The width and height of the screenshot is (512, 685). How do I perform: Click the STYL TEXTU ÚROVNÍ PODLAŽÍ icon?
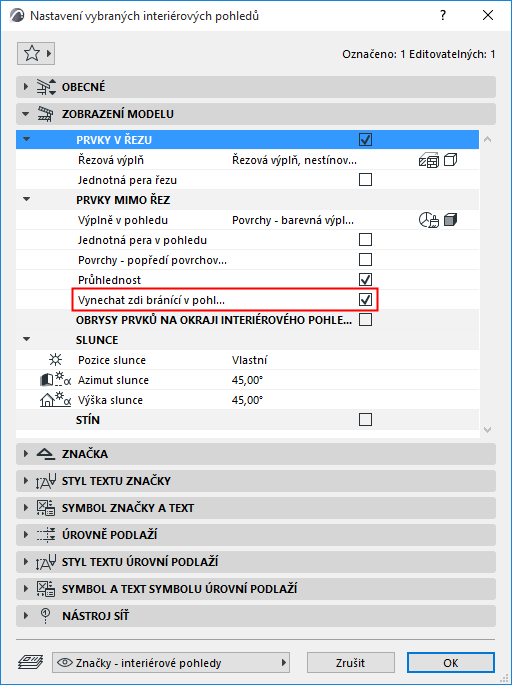[x=46, y=562]
